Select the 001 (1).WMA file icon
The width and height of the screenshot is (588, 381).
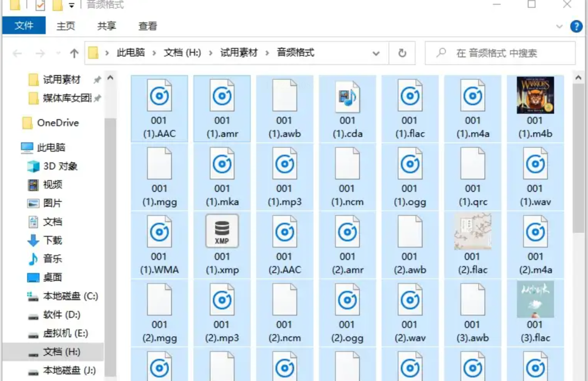[x=159, y=232]
